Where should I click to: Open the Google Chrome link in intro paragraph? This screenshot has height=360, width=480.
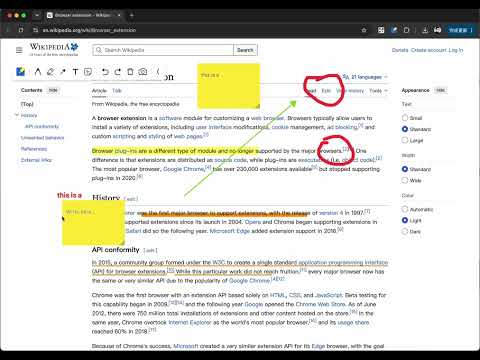click(183, 169)
